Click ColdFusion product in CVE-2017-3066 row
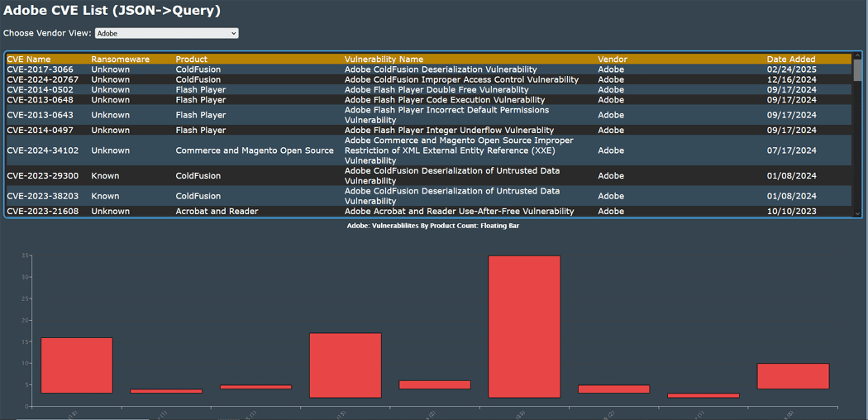 tap(198, 69)
